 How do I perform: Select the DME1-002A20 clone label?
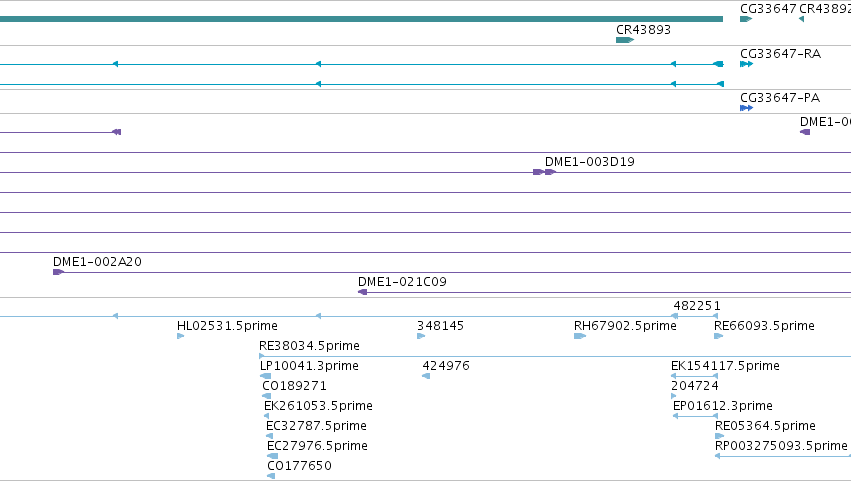(97, 262)
